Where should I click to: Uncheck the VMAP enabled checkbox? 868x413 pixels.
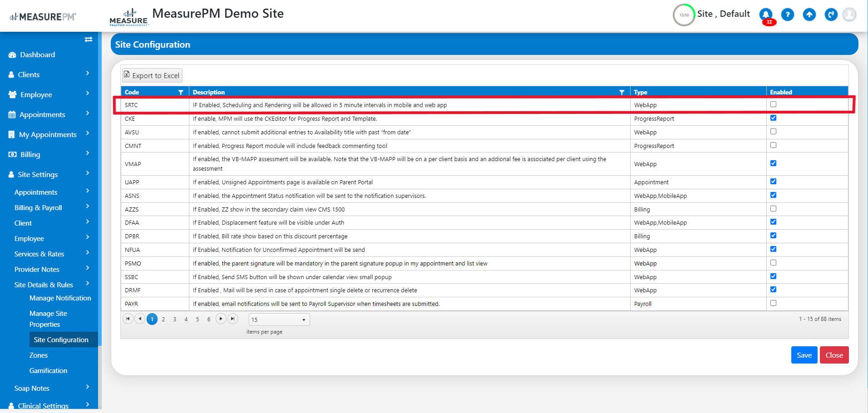point(773,163)
